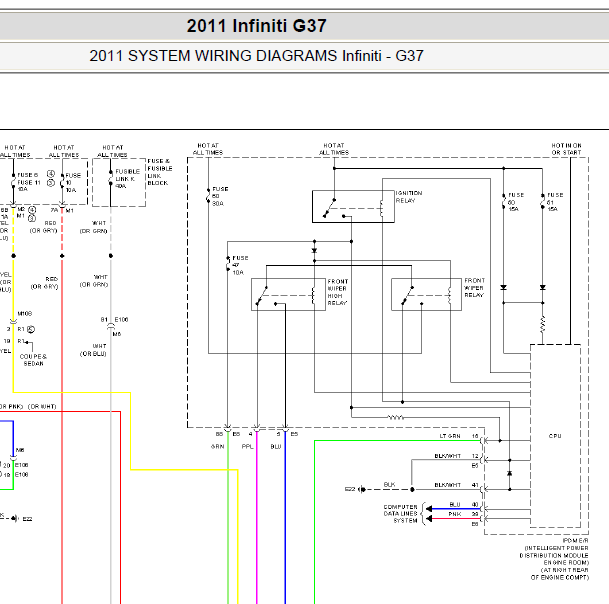
Task: Click the "CPU" label in the module
Action: click(555, 436)
